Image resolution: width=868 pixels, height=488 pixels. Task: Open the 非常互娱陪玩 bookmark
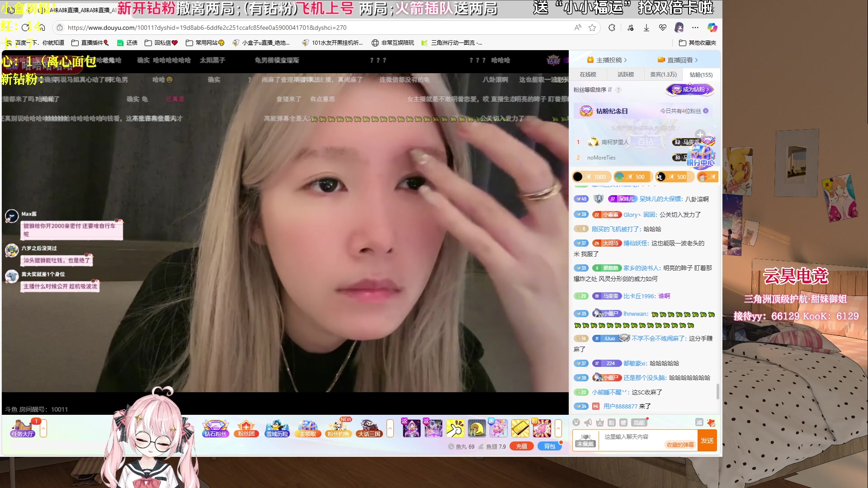393,42
